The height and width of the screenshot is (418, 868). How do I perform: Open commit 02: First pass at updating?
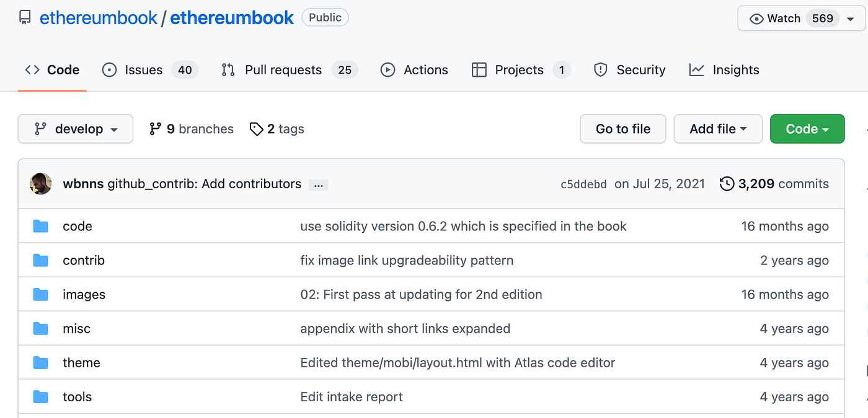(421, 295)
